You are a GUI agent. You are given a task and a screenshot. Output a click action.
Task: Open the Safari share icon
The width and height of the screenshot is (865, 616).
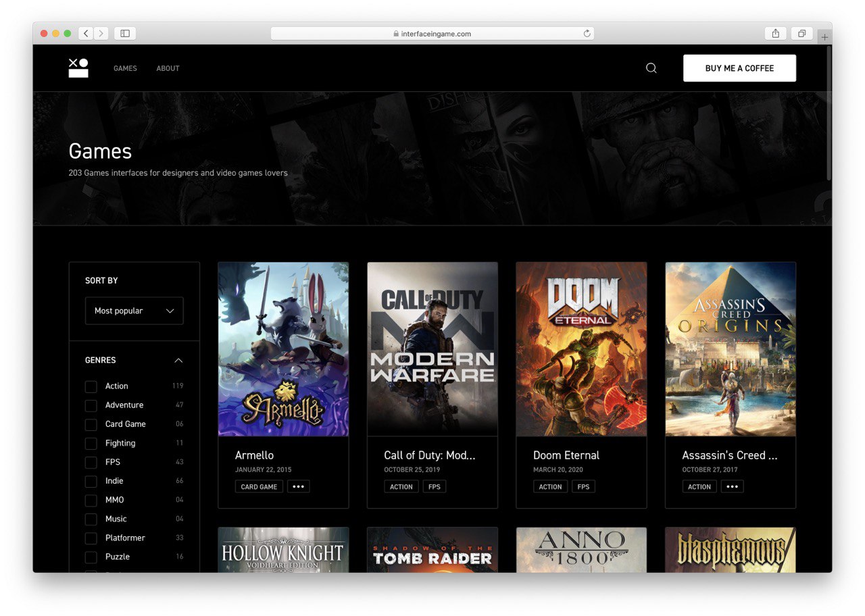776,33
